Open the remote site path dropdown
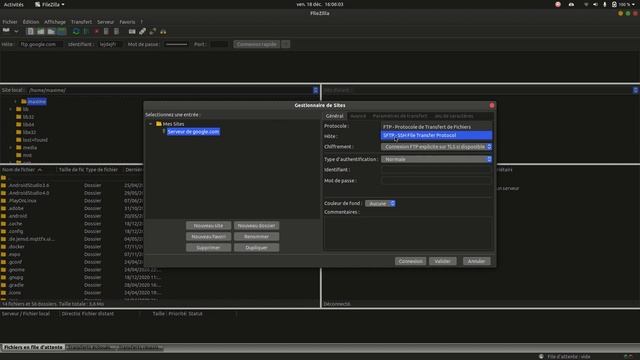This screenshot has height=360, width=640. [636, 90]
